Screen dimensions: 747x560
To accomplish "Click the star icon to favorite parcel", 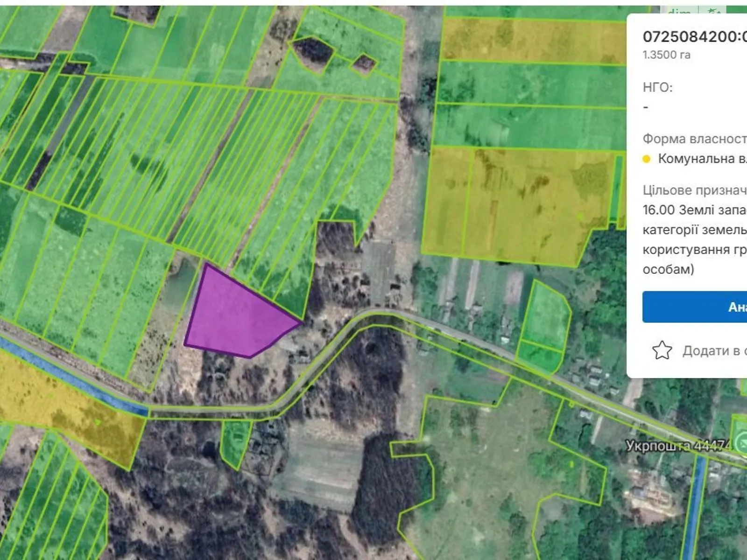I will pos(662,350).
